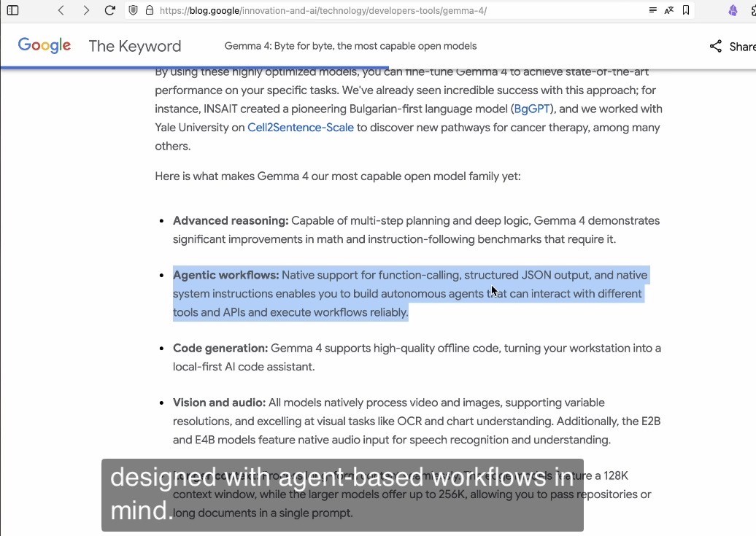Screen dimensions: 756x536
Task: Open the Cell2Sentence-Scale link
Action: [x=300, y=128]
